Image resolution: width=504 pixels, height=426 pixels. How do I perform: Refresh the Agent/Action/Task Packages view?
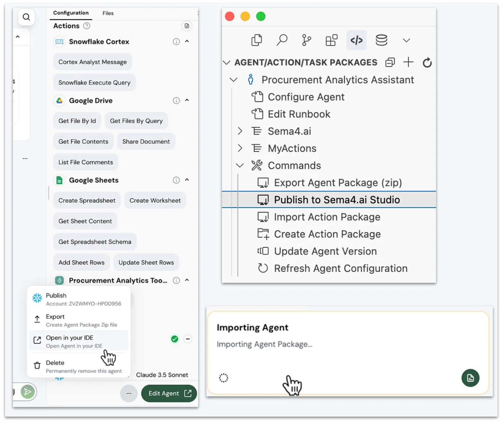(x=427, y=63)
